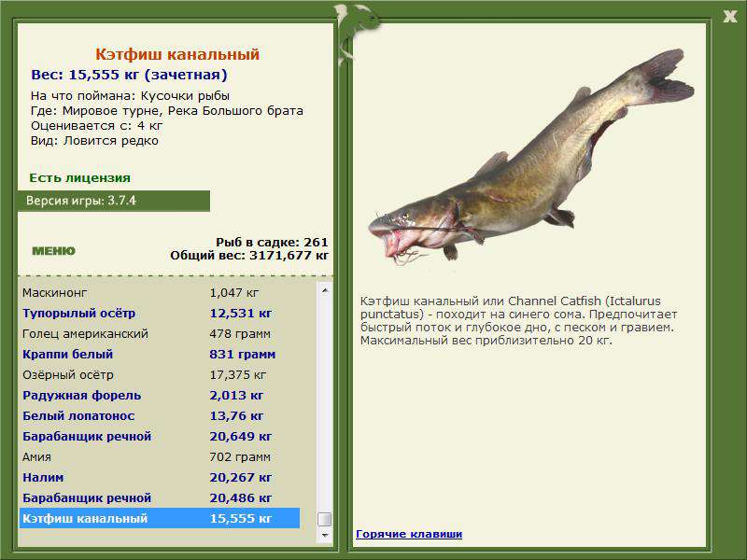Select Маскинонг in the fish list
Image resolution: width=747 pixels, height=560 pixels.
point(160,293)
